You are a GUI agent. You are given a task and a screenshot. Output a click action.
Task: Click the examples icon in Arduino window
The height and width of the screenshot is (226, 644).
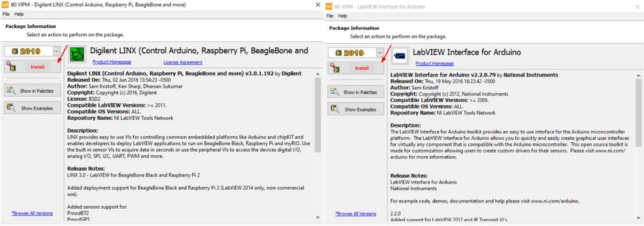(x=335, y=109)
